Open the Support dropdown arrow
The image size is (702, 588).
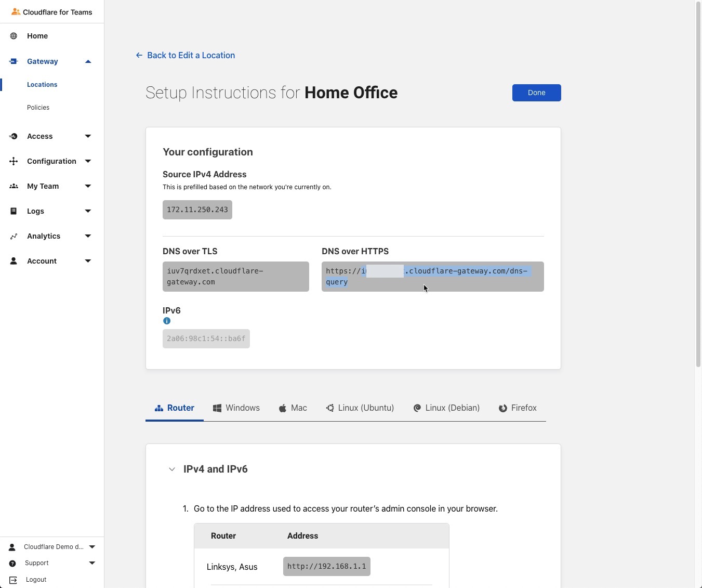(92, 563)
